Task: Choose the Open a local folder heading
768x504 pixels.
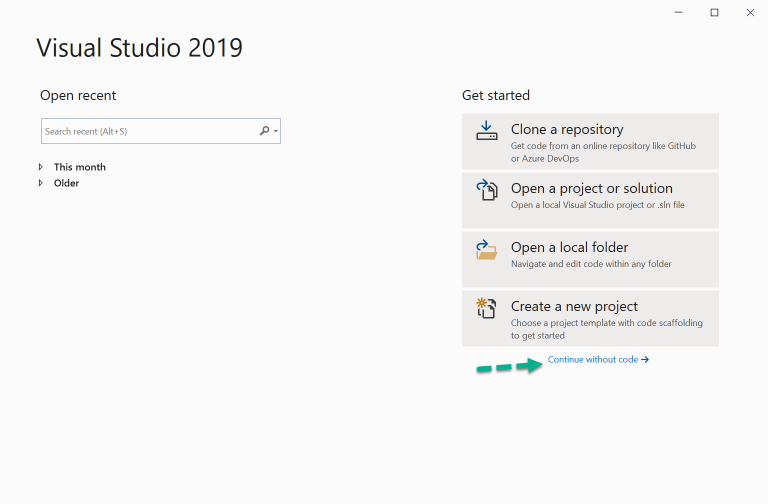Action: (569, 247)
